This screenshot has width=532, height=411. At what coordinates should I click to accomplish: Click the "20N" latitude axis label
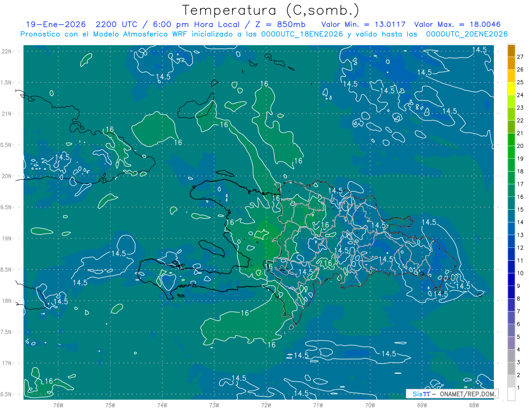8,176
